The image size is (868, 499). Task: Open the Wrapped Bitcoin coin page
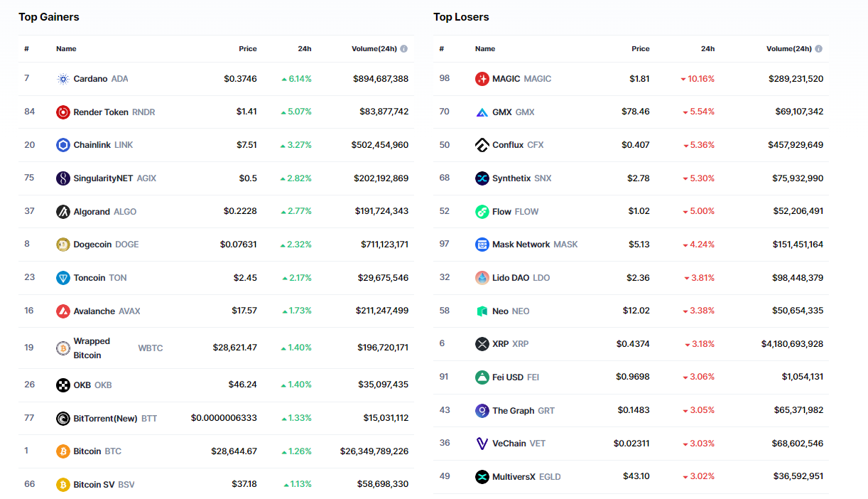92,348
